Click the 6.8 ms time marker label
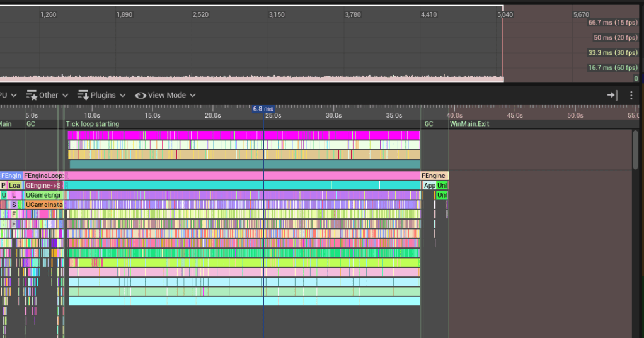This screenshot has width=644, height=338. (x=263, y=109)
